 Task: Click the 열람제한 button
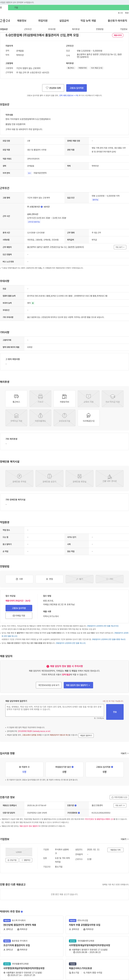pyautogui.click(x=26, y=860)
